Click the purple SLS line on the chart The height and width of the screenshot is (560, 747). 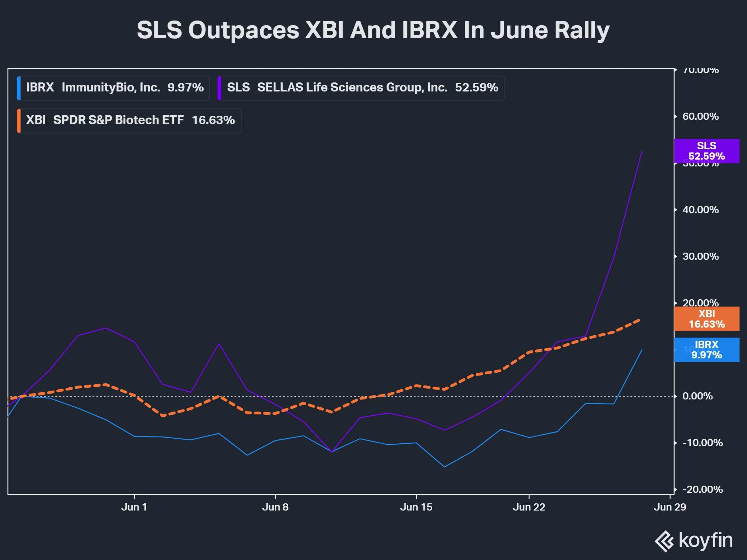pyautogui.click(x=613, y=258)
